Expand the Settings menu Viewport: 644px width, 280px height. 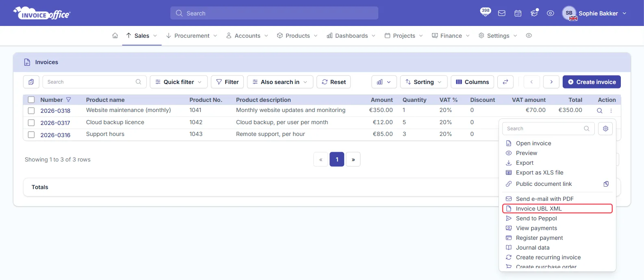pos(498,36)
